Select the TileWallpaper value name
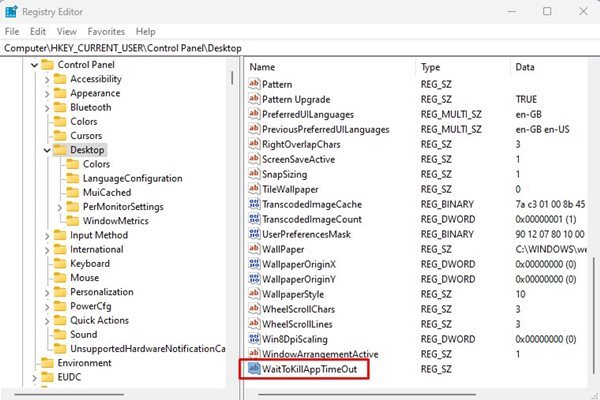 pyautogui.click(x=290, y=189)
